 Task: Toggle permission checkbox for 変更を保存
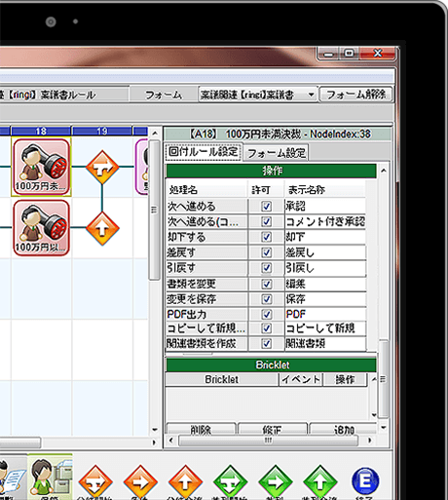pos(267,299)
